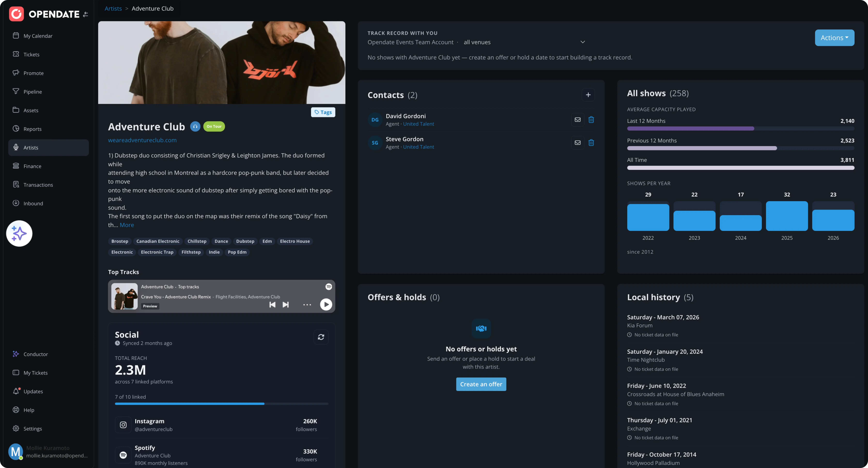
Task: Click the Create an offer button
Action: click(x=481, y=384)
